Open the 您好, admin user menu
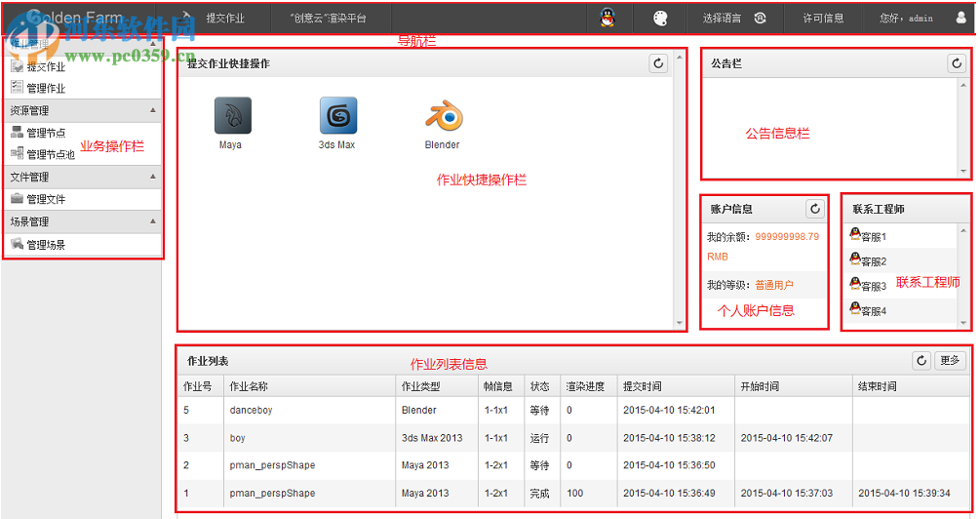 (906, 19)
